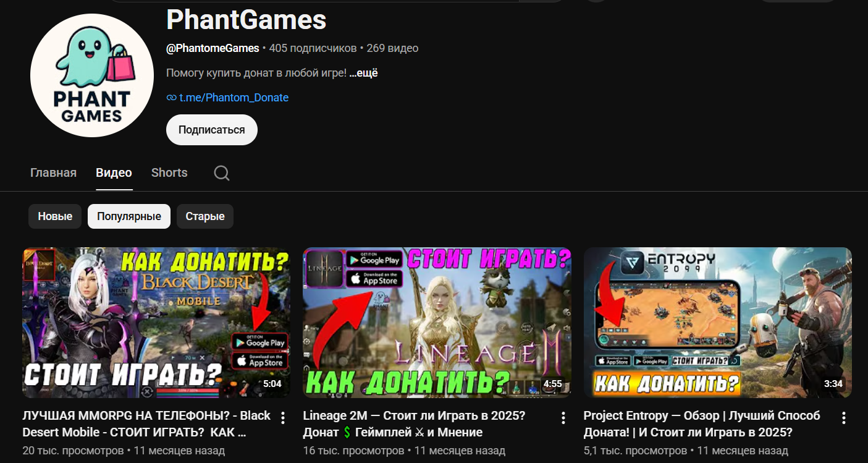Click the PhantGames ghost channel avatar

[x=92, y=75]
